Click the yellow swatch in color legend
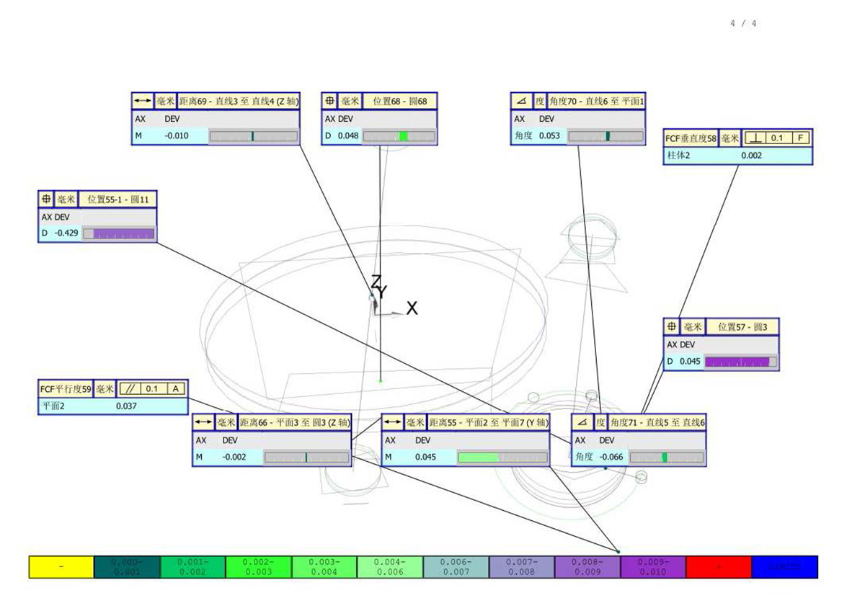Screen dimensions: 865x616 tap(61, 567)
